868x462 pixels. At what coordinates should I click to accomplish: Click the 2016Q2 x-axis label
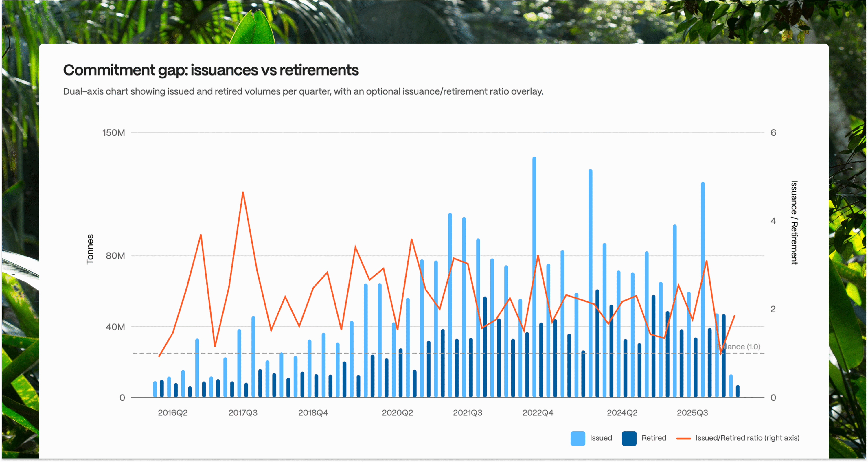pos(172,413)
